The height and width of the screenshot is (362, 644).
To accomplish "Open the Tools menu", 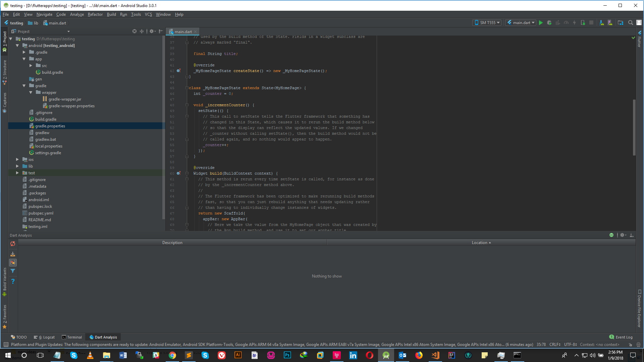I will click(x=136, y=14).
